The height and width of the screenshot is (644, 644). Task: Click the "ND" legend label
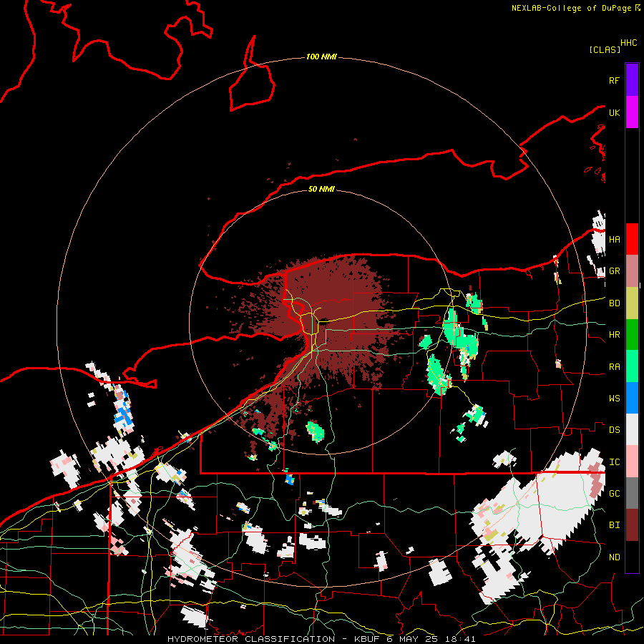pyautogui.click(x=614, y=557)
